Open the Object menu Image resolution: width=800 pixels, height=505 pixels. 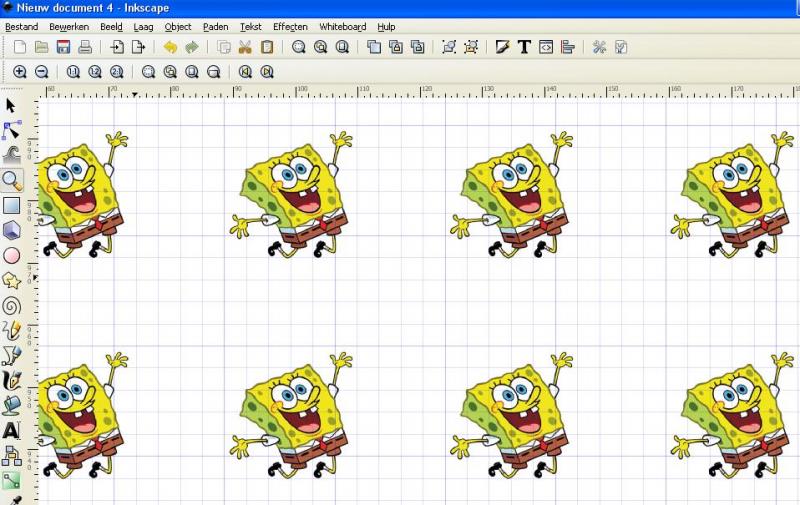click(178, 27)
